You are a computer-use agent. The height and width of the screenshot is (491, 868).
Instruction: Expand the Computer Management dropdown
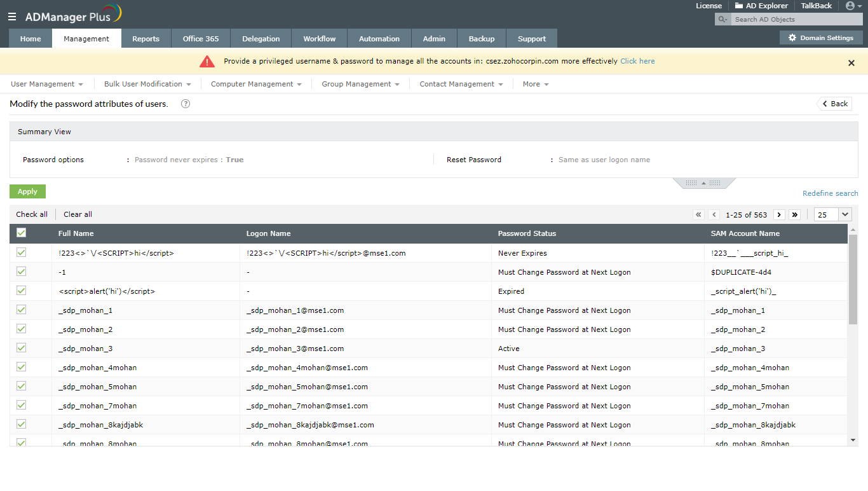pyautogui.click(x=256, y=84)
